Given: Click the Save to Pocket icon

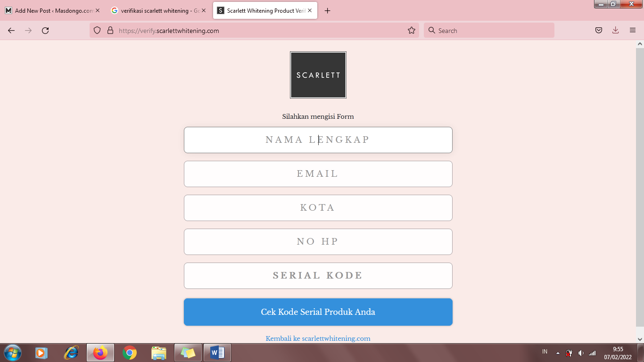Looking at the screenshot, I should point(598,30).
